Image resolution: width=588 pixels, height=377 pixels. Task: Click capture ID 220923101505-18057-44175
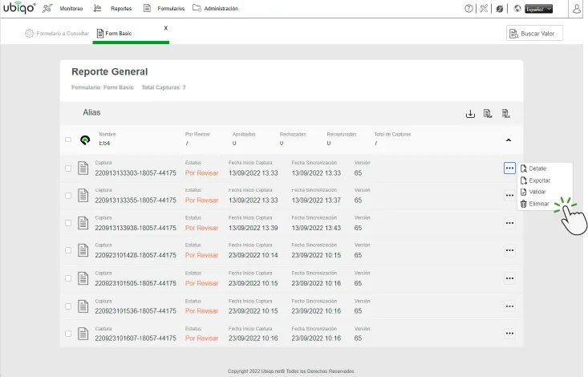pyautogui.click(x=136, y=283)
